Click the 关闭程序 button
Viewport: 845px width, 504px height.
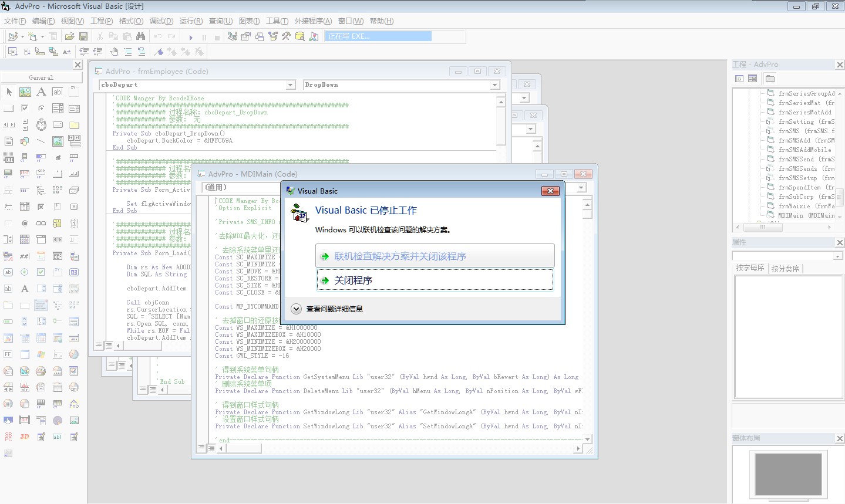tap(435, 280)
